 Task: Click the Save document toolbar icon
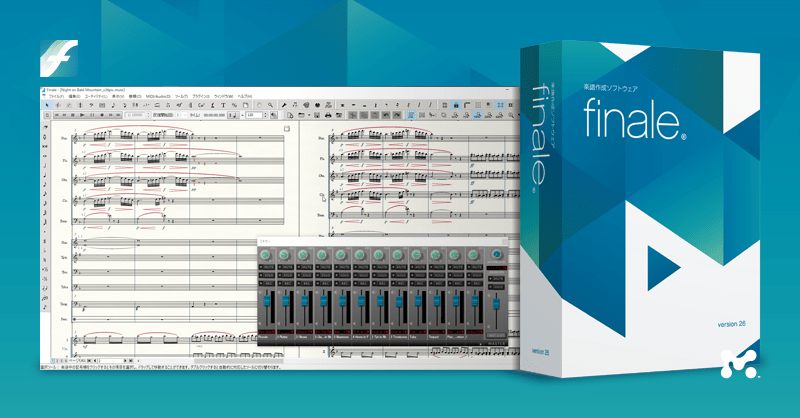click(317, 115)
